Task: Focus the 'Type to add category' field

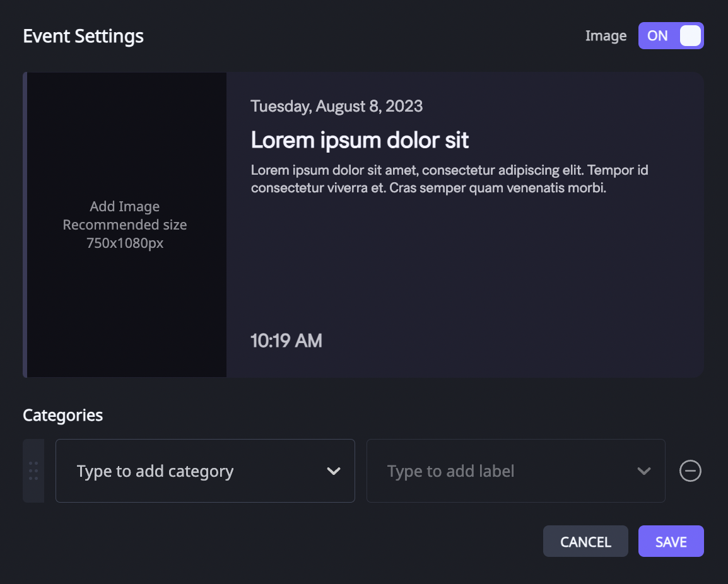Action: click(x=205, y=470)
